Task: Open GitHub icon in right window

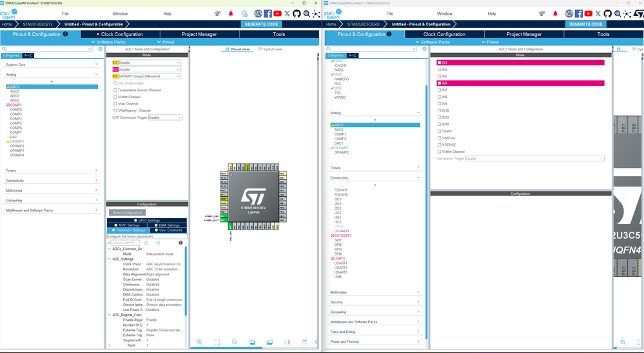Action: click(x=607, y=14)
